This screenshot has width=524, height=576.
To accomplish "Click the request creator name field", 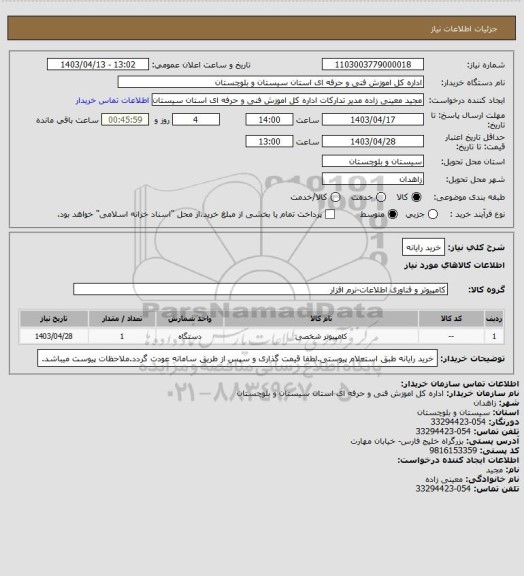I will 288,100.
